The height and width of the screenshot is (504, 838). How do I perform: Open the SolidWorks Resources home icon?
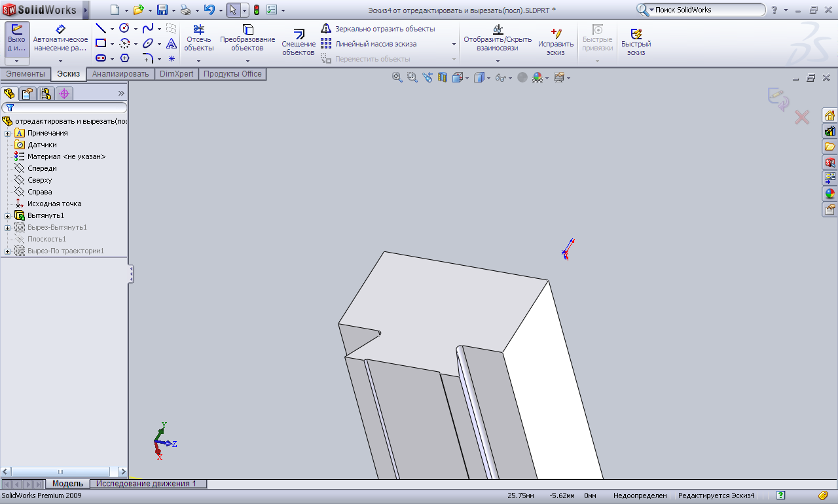pyautogui.click(x=829, y=115)
